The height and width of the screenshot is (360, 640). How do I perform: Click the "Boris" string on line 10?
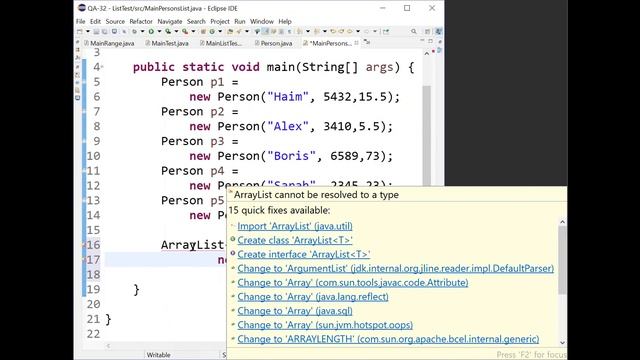coord(291,156)
